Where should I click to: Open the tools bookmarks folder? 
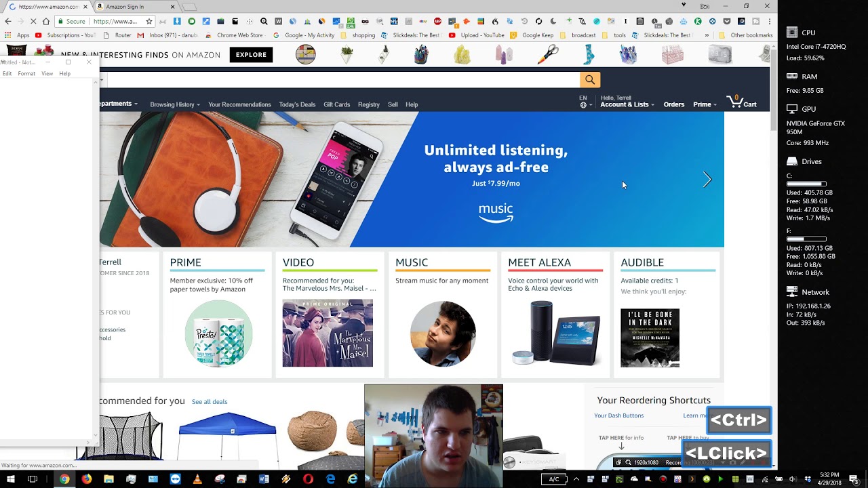tap(614, 35)
